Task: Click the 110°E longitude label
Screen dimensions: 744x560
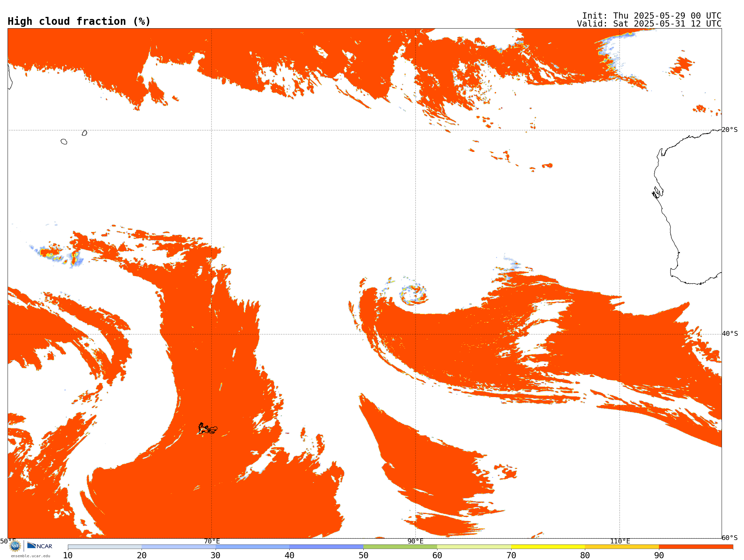Action: pos(620,541)
